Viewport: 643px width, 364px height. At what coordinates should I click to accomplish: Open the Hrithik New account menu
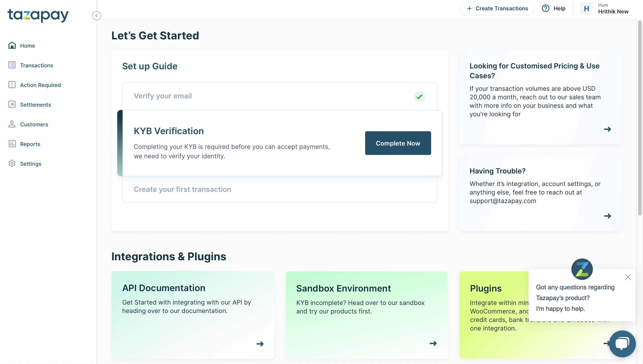613,11
